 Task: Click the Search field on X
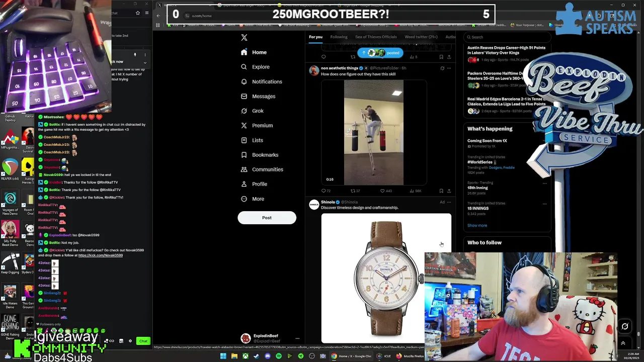click(507, 37)
